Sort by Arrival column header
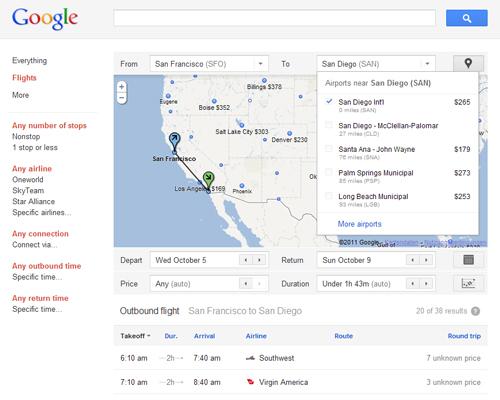The image size is (500, 400). (204, 336)
